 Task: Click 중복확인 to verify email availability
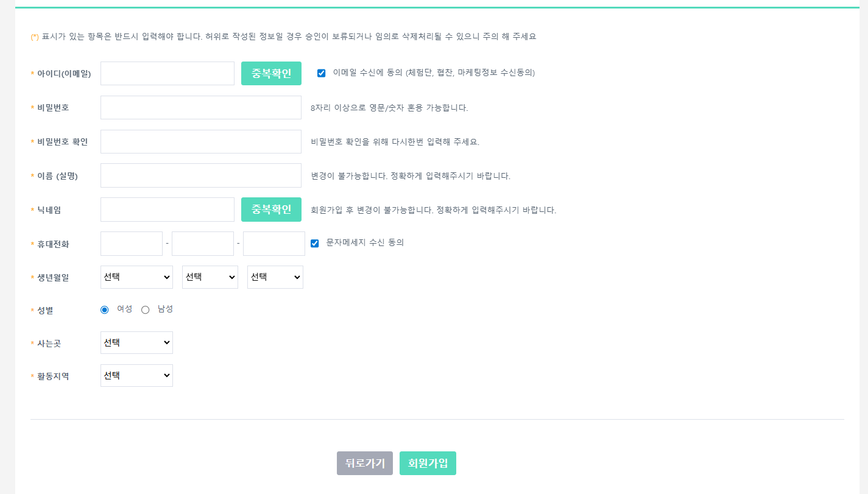(x=270, y=73)
